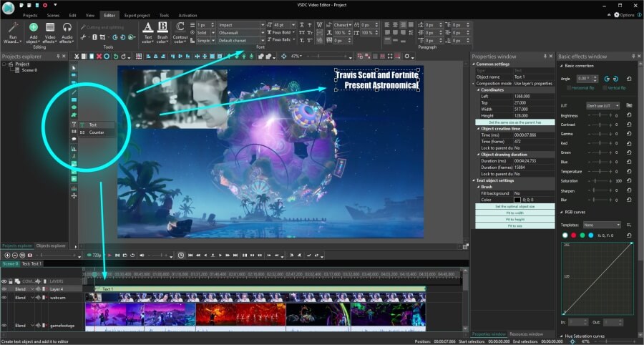Screen dimensions: 644x345
Task: Click the Fit to height button
Action: 514,219
